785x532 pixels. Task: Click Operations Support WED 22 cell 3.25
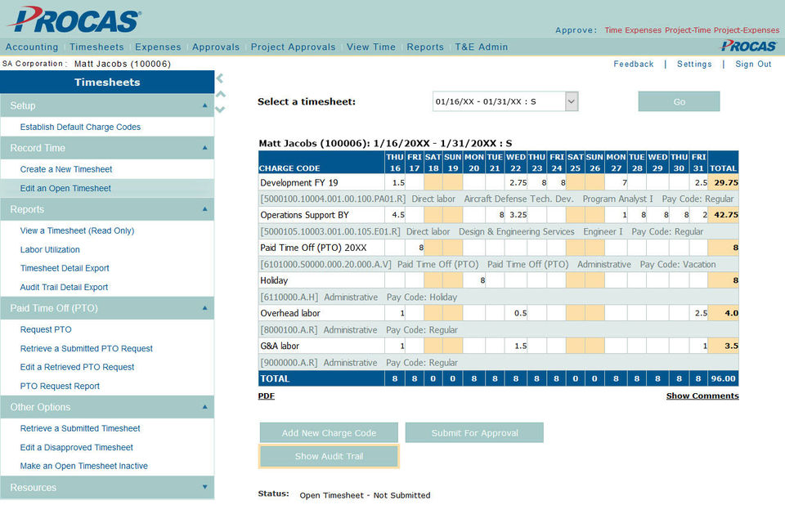click(516, 215)
